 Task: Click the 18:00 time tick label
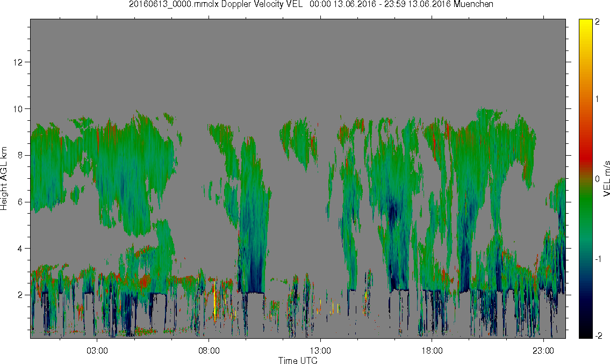pyautogui.click(x=432, y=351)
